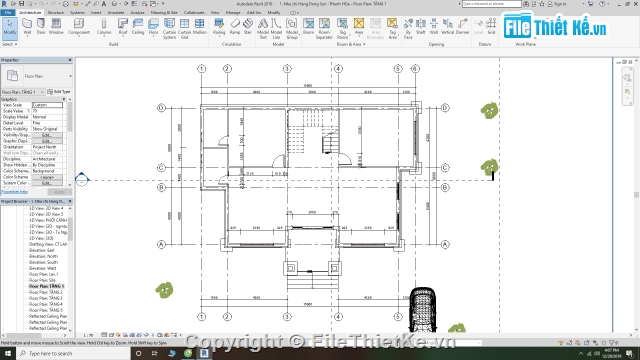Select the Railing tool
Viewport: 640px width, 360px height.
[x=219, y=27]
